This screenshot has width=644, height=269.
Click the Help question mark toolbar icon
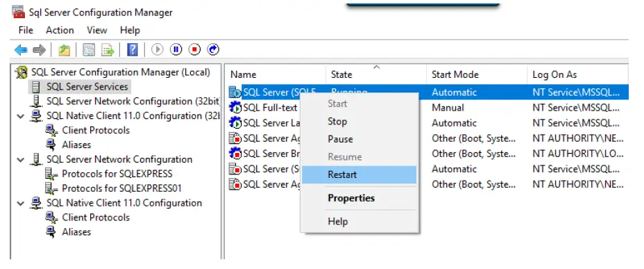133,50
